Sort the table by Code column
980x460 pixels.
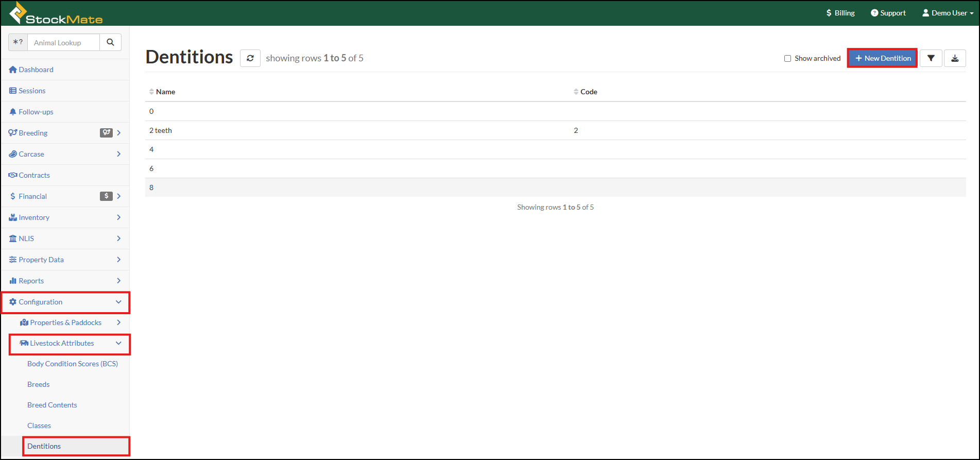(588, 92)
